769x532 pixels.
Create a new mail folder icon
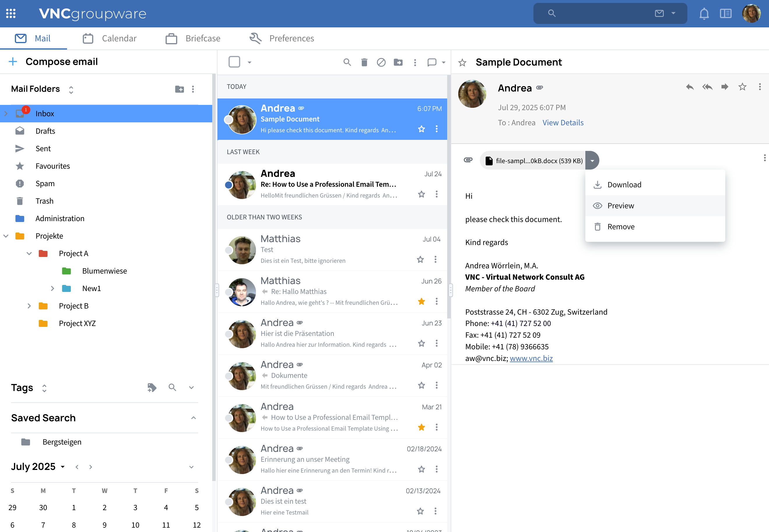pos(179,89)
